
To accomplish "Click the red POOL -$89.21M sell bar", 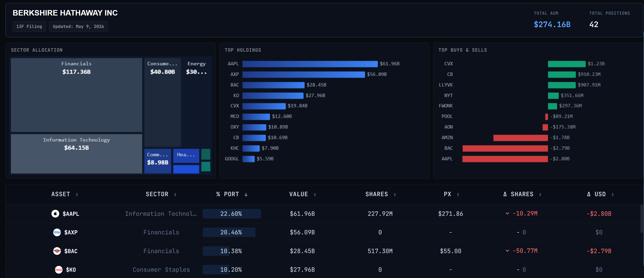I will (x=546, y=117).
